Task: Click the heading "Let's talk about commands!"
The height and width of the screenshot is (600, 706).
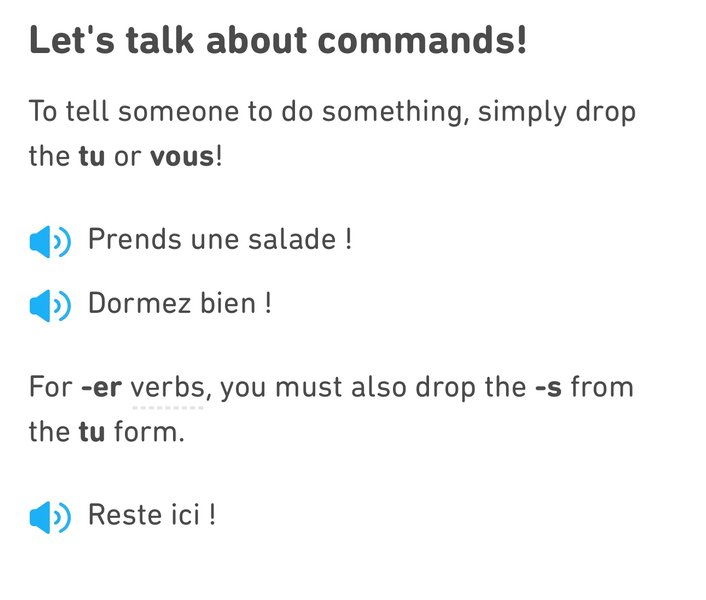Action: 278,41
